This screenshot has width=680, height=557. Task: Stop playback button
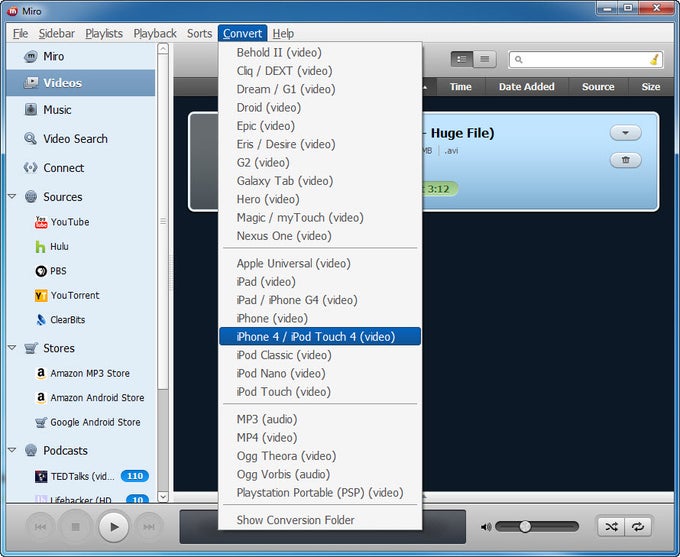75,527
